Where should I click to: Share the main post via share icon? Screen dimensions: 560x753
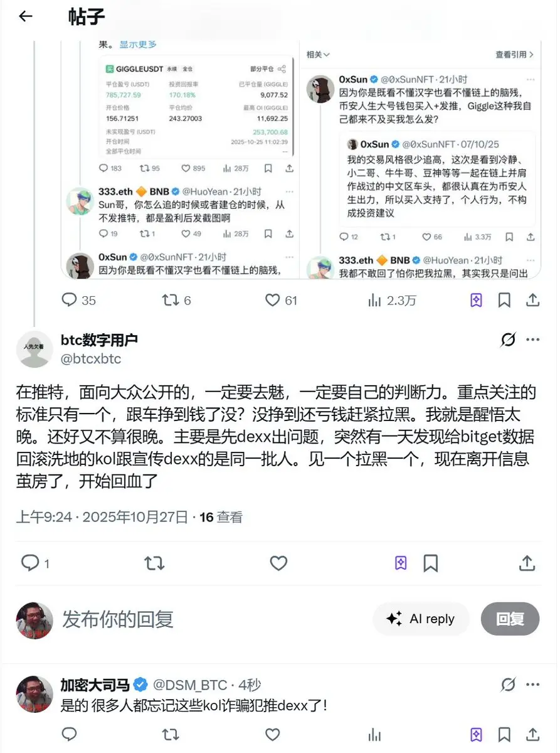click(x=527, y=563)
